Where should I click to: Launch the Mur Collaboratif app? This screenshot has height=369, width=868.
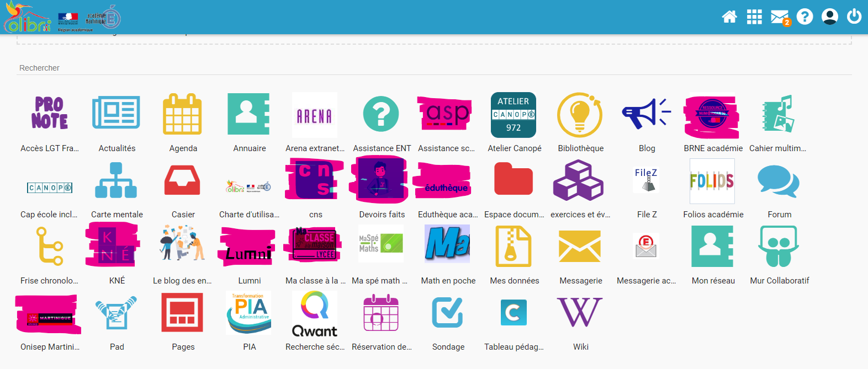[x=779, y=247]
